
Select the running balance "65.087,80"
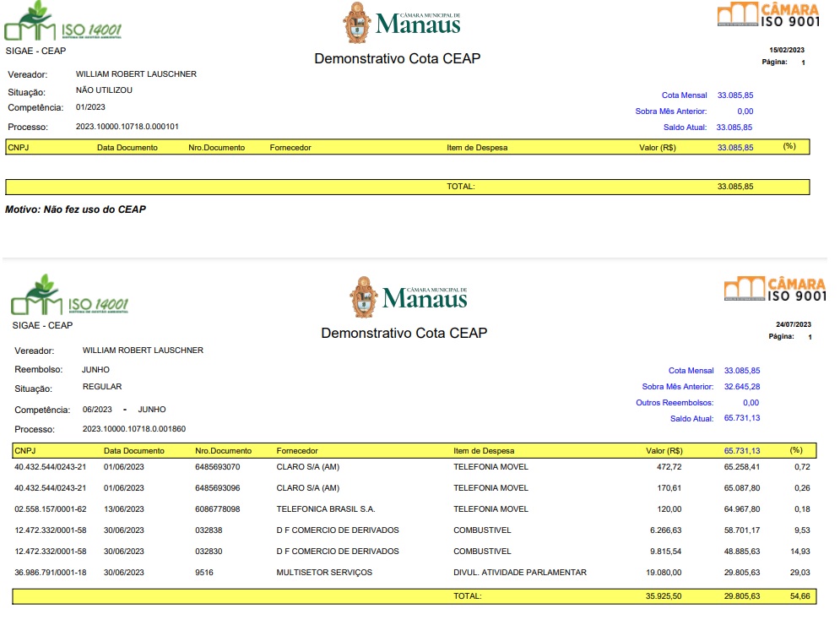click(x=742, y=488)
